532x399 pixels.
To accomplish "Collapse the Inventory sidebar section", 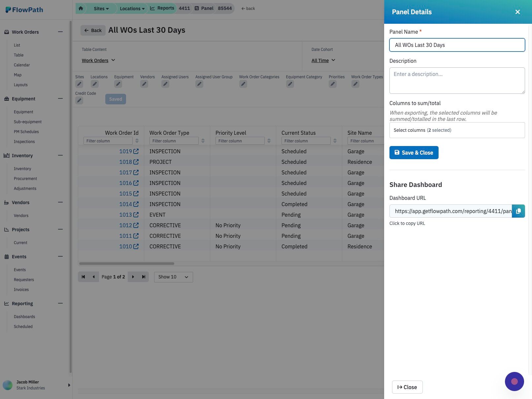I will click(60, 156).
